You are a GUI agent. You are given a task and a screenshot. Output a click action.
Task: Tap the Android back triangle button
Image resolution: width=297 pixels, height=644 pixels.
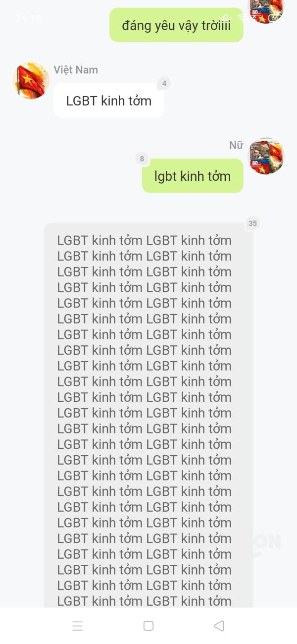point(219,626)
